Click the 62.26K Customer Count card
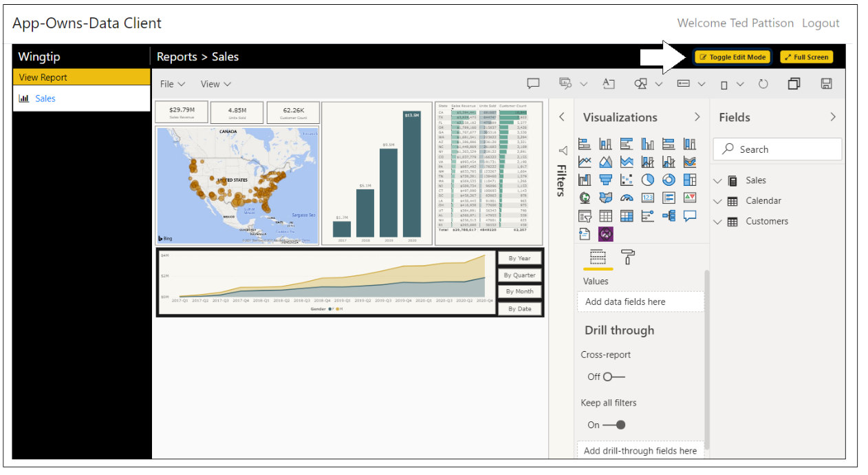The image size is (868, 475). (293, 112)
